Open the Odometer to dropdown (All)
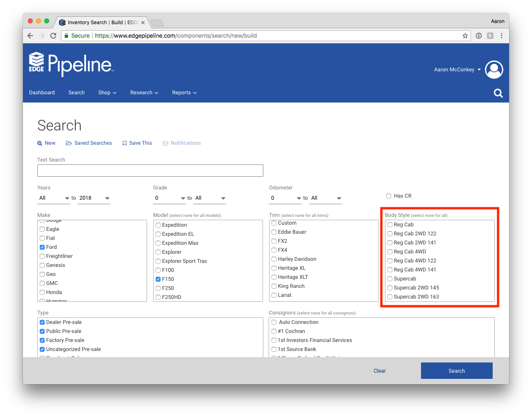Image resolution: width=532 pixels, height=417 pixels. click(326, 198)
